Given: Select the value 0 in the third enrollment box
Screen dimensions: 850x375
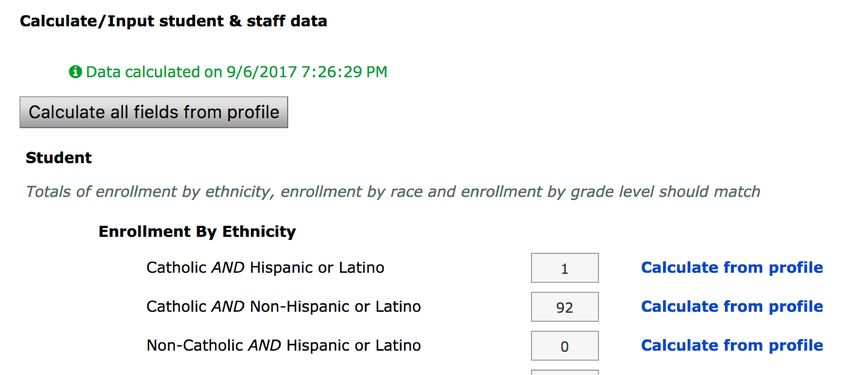Looking at the screenshot, I should (565, 347).
